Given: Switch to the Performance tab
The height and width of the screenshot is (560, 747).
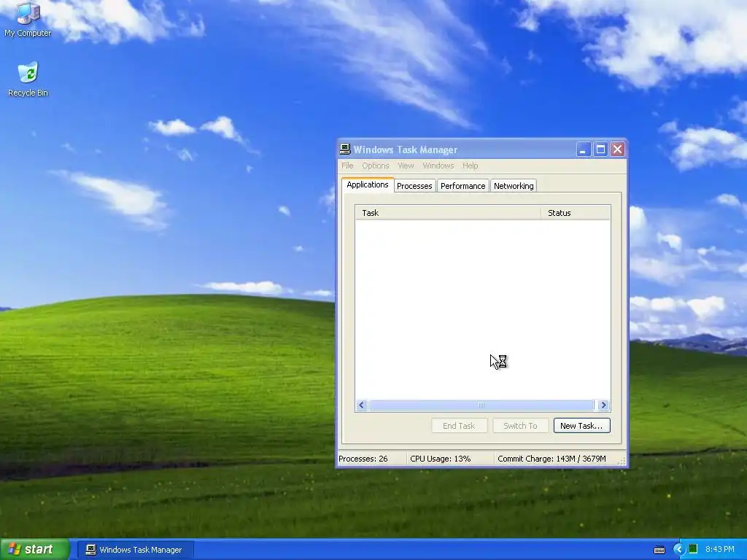Looking at the screenshot, I should (462, 186).
